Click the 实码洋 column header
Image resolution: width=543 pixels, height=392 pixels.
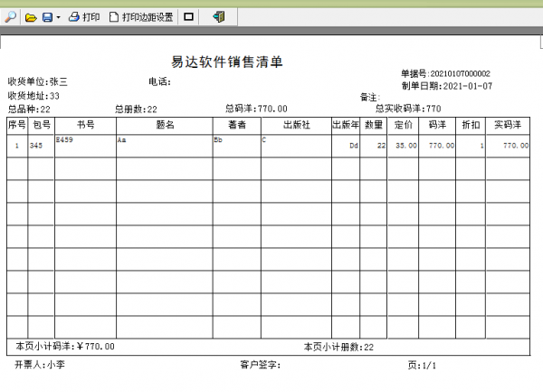pos(508,125)
